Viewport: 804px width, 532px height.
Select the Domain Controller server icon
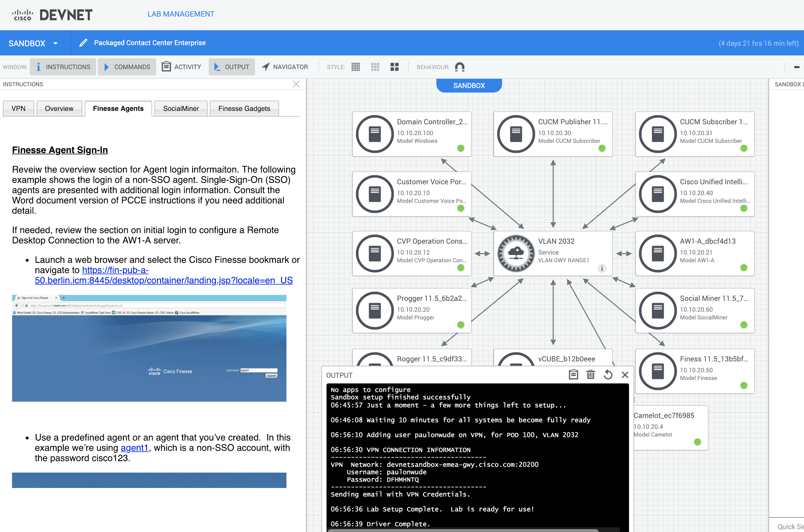click(x=375, y=134)
